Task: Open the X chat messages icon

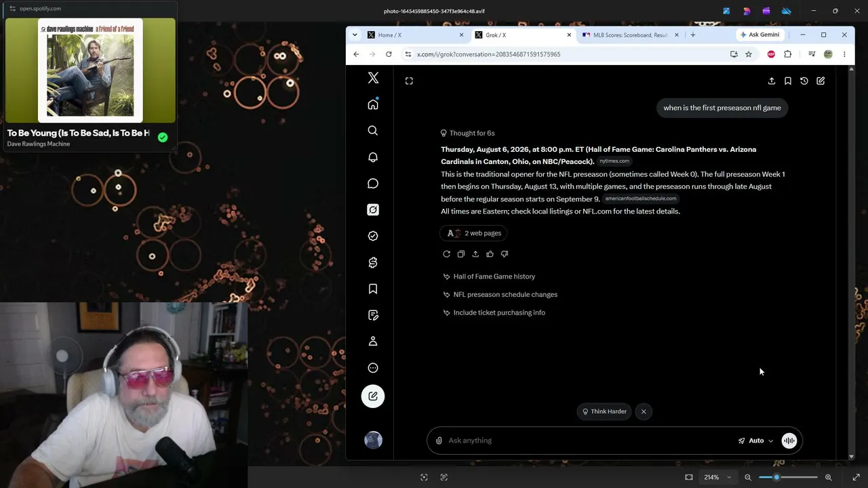Action: pyautogui.click(x=373, y=184)
